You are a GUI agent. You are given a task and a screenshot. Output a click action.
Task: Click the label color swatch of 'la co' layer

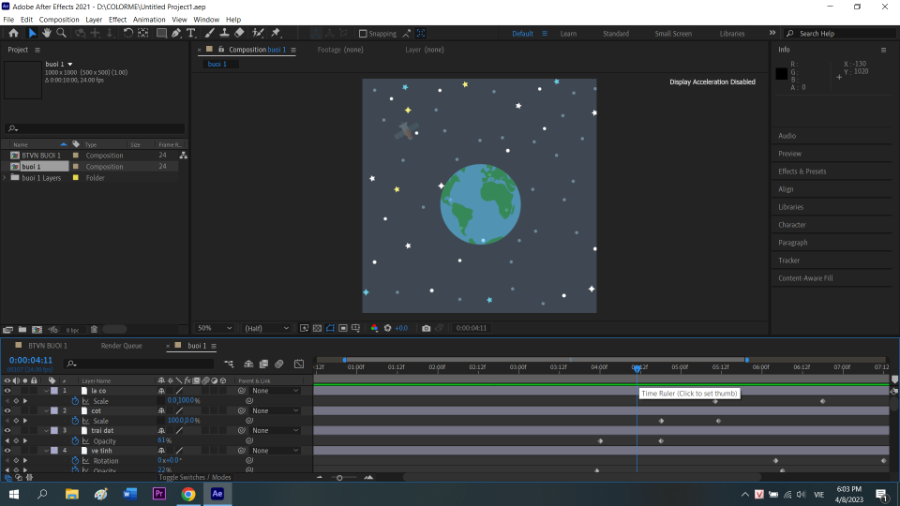[55, 391]
